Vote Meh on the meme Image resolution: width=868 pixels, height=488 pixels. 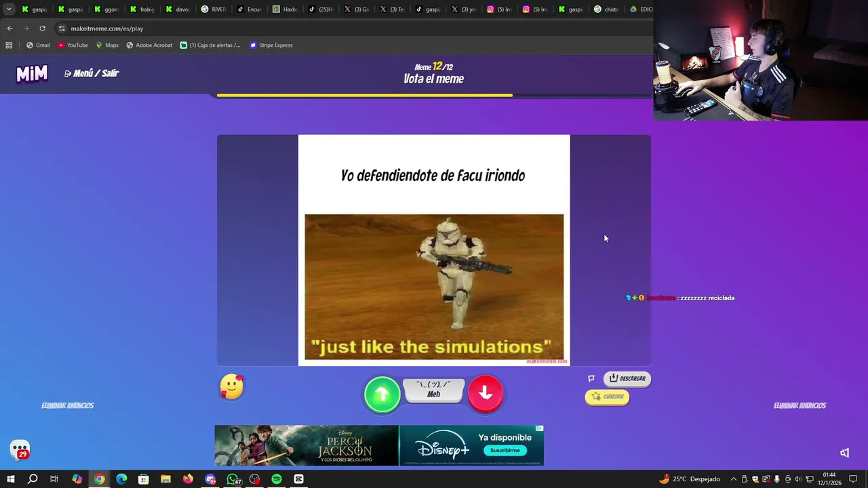[434, 390]
